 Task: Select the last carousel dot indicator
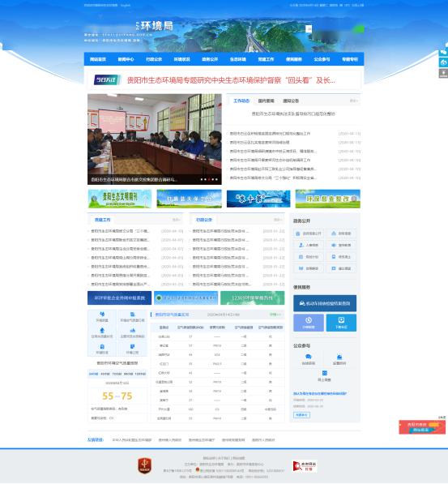216,179
